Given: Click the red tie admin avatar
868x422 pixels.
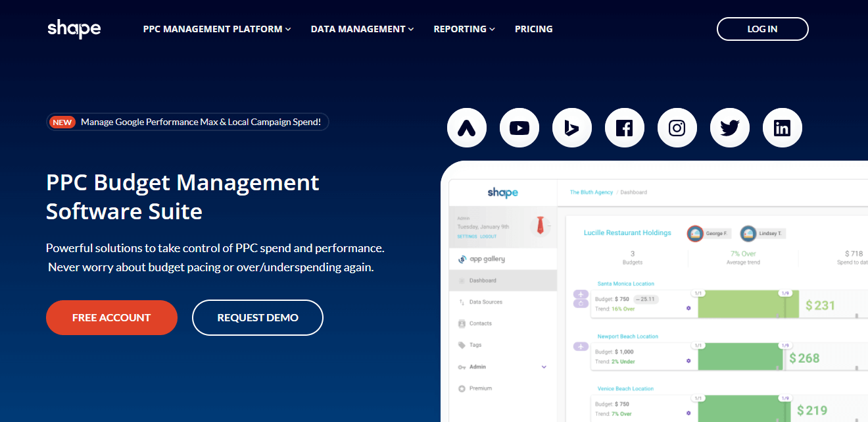Looking at the screenshot, I should coord(540,226).
